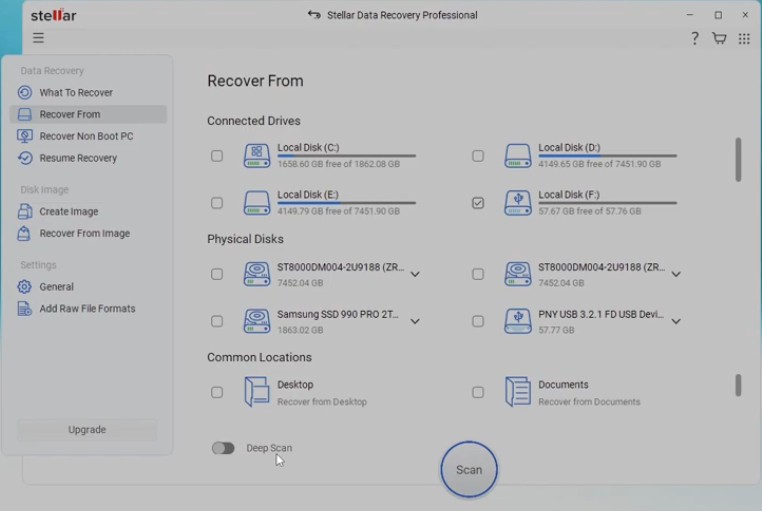
Task: Expand the second ST8000DM004 disk partitions
Action: 675,274
